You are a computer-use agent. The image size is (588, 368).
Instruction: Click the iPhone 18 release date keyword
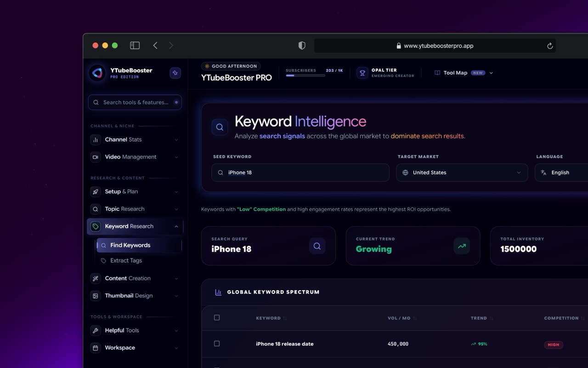click(x=285, y=344)
